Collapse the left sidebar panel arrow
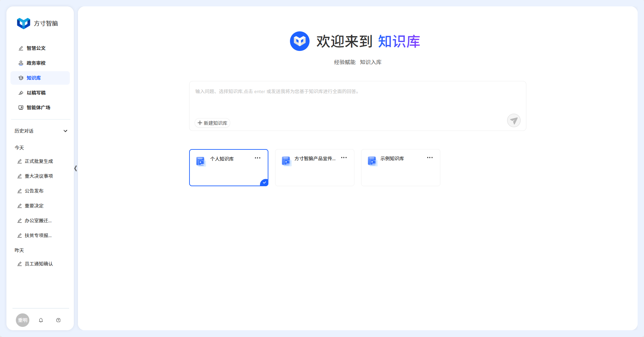The width and height of the screenshot is (644, 337). click(76, 168)
